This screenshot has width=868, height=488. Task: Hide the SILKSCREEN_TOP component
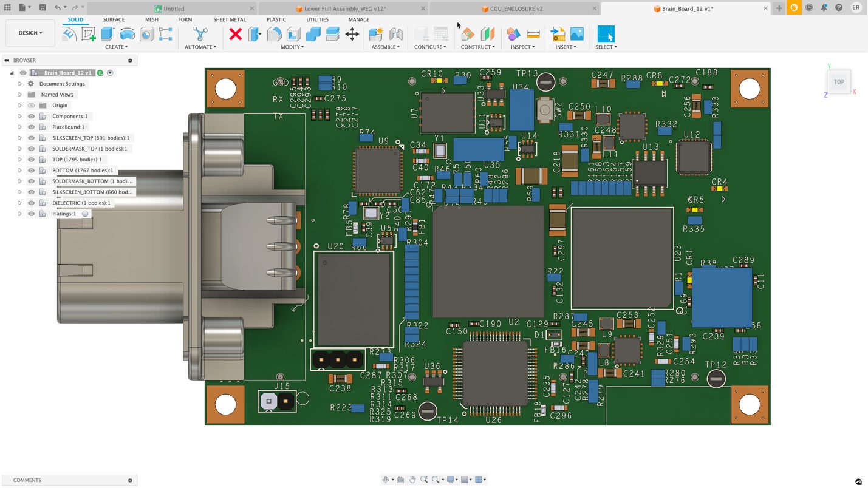click(31, 138)
